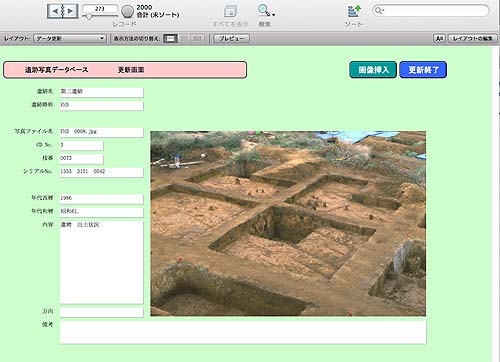
Task: Click the CD No. field
Action: click(x=82, y=146)
